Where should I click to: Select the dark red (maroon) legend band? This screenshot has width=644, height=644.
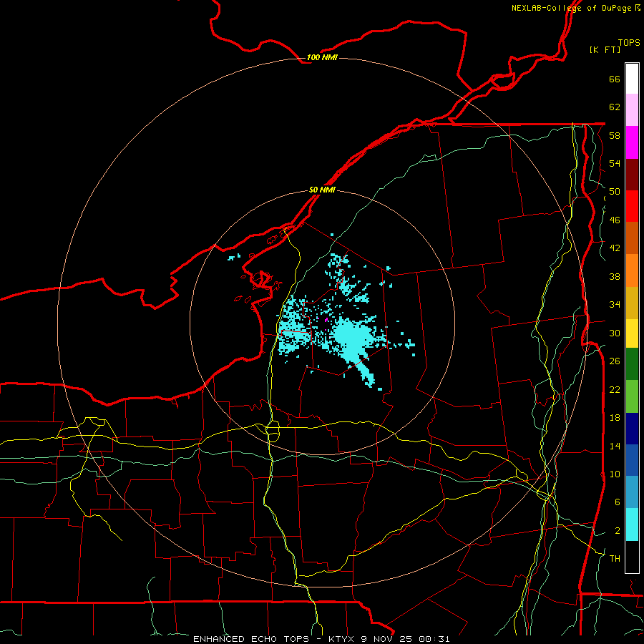coord(632,175)
